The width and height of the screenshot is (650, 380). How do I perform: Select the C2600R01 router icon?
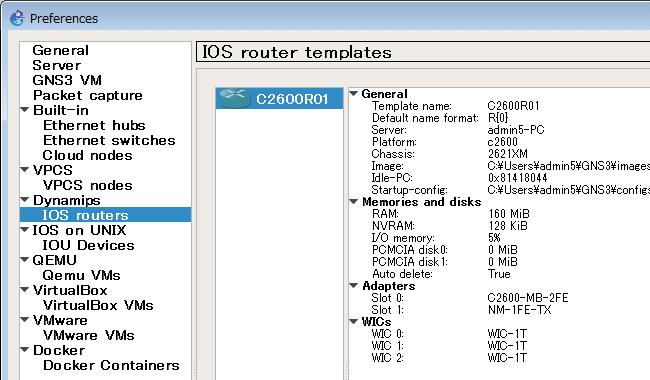[x=235, y=99]
